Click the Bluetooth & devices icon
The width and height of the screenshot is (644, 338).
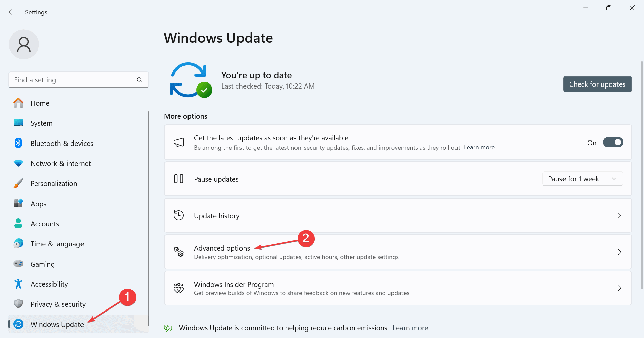[x=18, y=143]
